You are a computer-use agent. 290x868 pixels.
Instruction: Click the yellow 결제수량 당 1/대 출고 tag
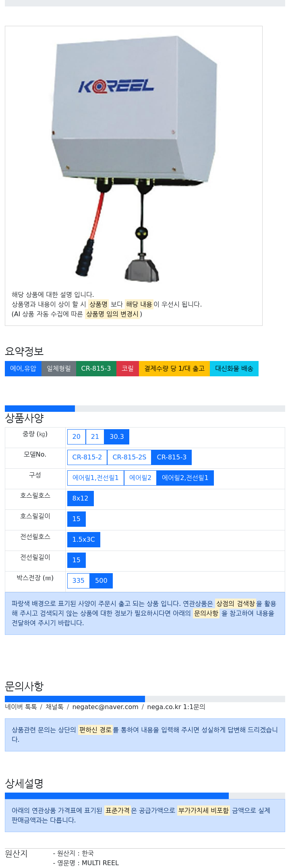click(174, 369)
